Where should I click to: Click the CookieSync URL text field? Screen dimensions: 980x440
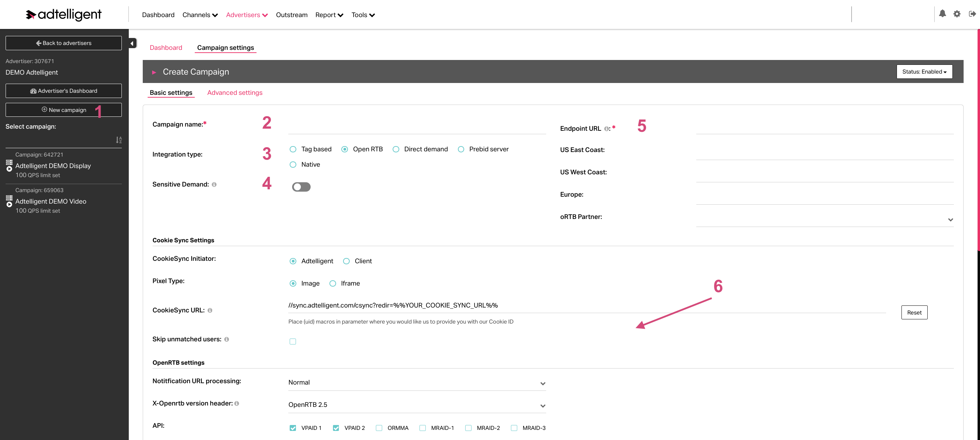[x=587, y=305]
